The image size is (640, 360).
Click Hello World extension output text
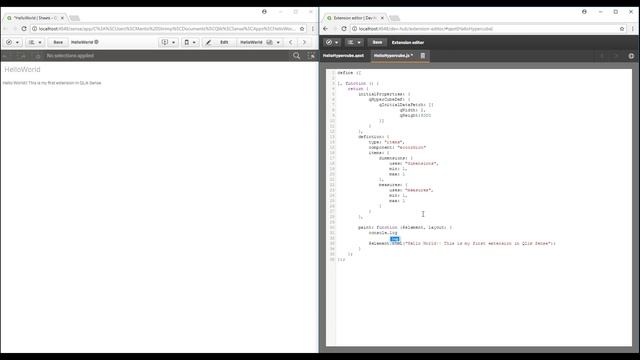pos(52,83)
